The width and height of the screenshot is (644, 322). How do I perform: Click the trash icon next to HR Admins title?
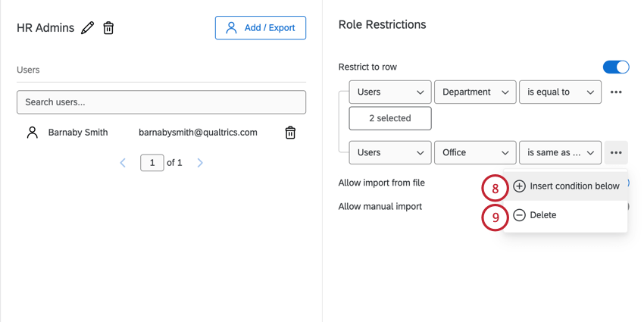coord(108,28)
